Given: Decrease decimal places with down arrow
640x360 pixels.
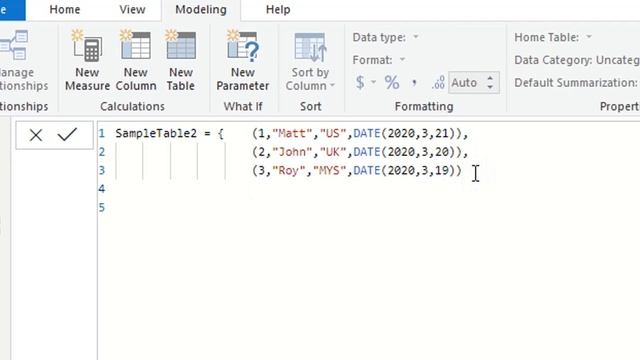Looking at the screenshot, I should (x=490, y=87).
